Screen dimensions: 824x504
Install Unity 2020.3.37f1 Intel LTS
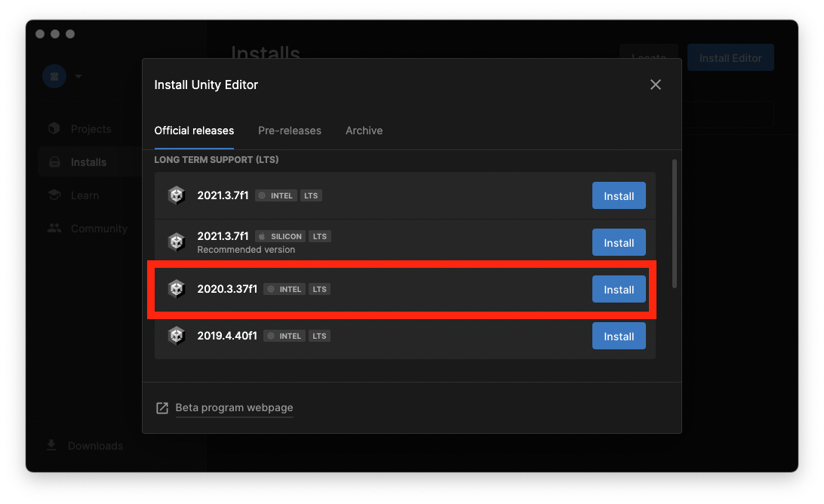619,289
